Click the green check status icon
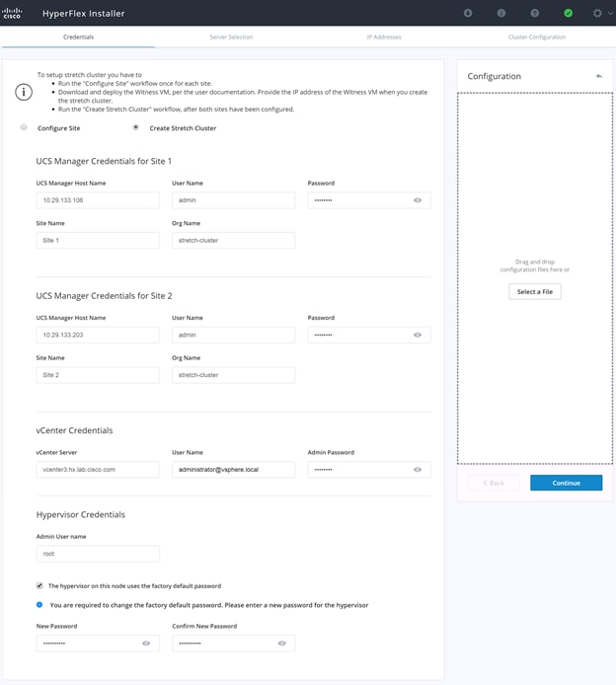This screenshot has width=616, height=685. (568, 13)
